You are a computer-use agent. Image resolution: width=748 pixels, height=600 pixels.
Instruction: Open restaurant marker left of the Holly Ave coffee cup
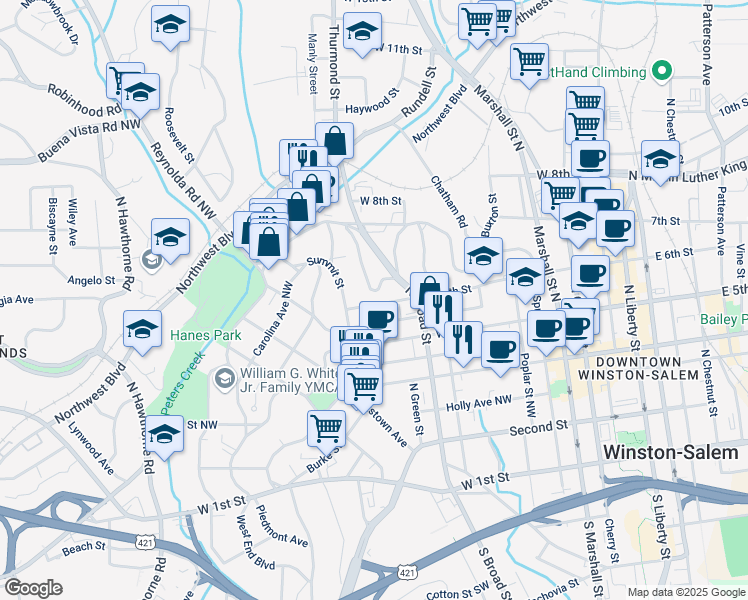pyautogui.click(x=463, y=341)
